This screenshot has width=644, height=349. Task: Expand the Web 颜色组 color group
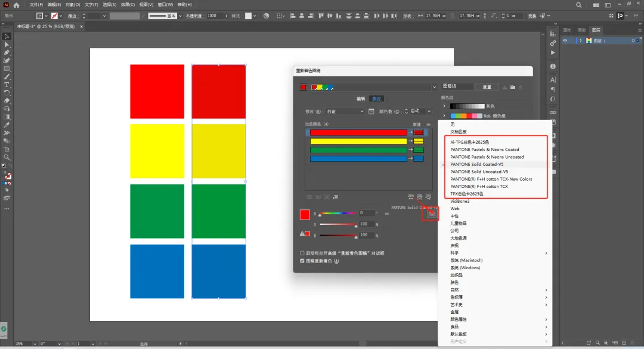(x=444, y=116)
